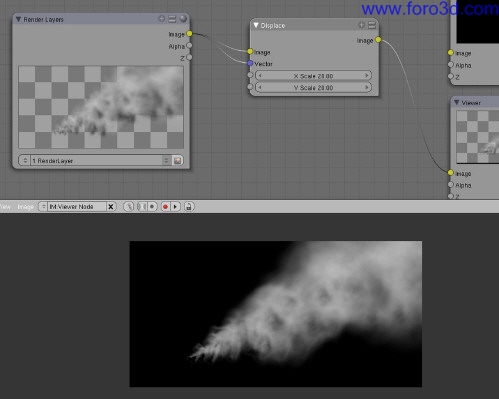
Task: Click the smoke preview in Render Layers node
Action: point(101,107)
